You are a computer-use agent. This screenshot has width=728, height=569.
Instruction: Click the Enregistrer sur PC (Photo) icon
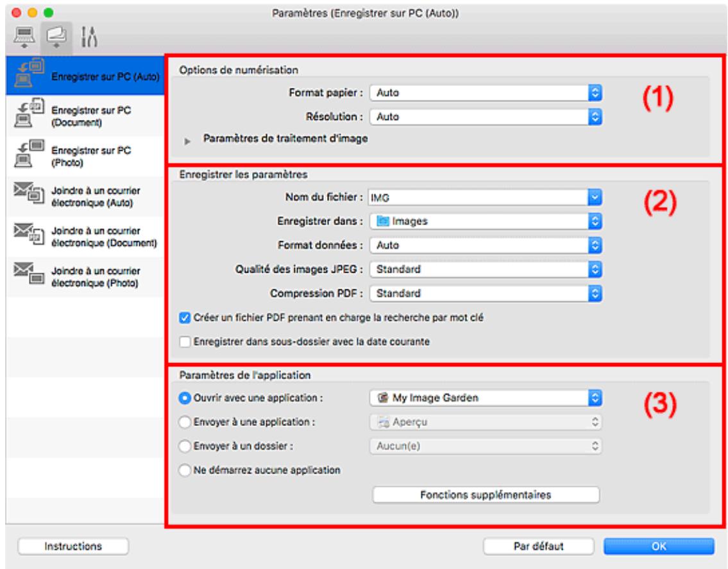(30, 153)
